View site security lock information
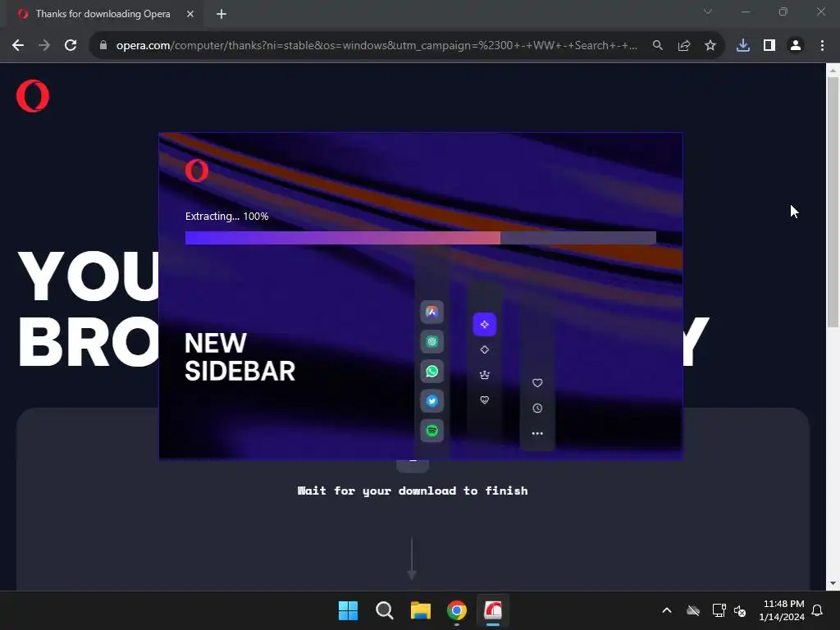Screen dimensions: 840x630 (x=103, y=46)
